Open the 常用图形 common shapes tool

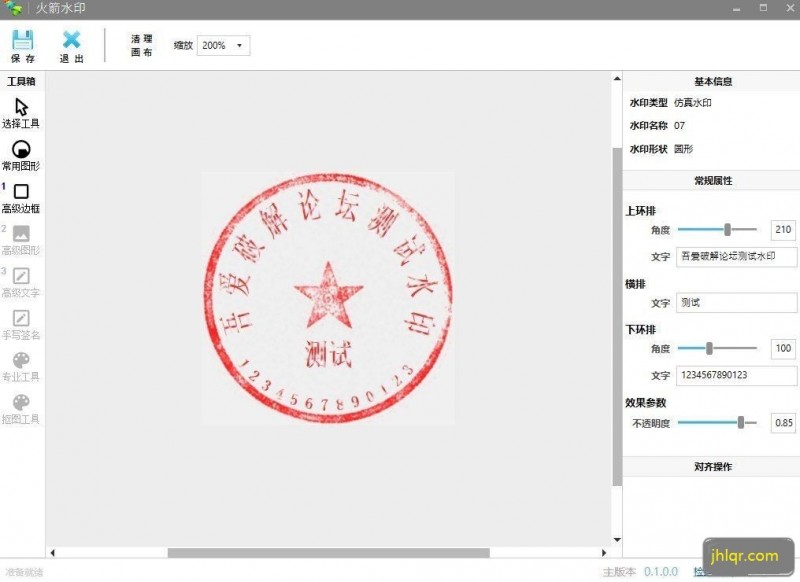pos(20,152)
